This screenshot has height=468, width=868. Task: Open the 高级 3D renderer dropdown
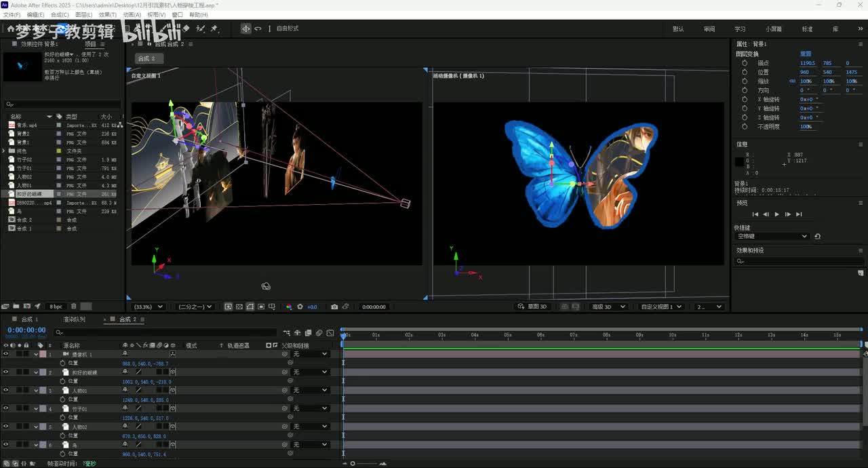pos(608,307)
